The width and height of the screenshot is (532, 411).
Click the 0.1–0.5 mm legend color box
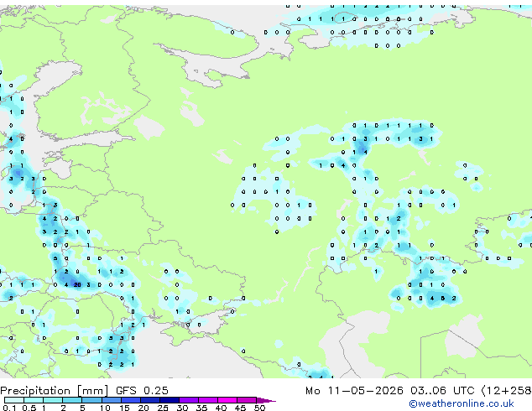click(x=14, y=400)
